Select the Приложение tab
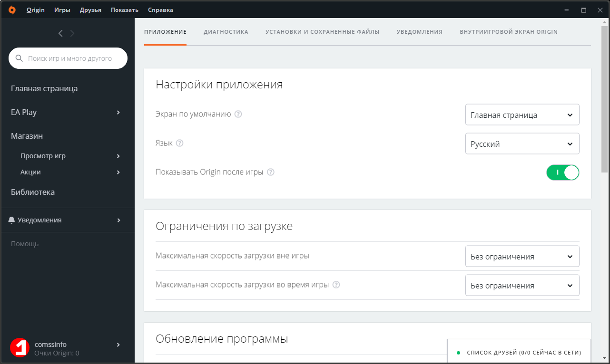This screenshot has width=610, height=364. click(165, 32)
